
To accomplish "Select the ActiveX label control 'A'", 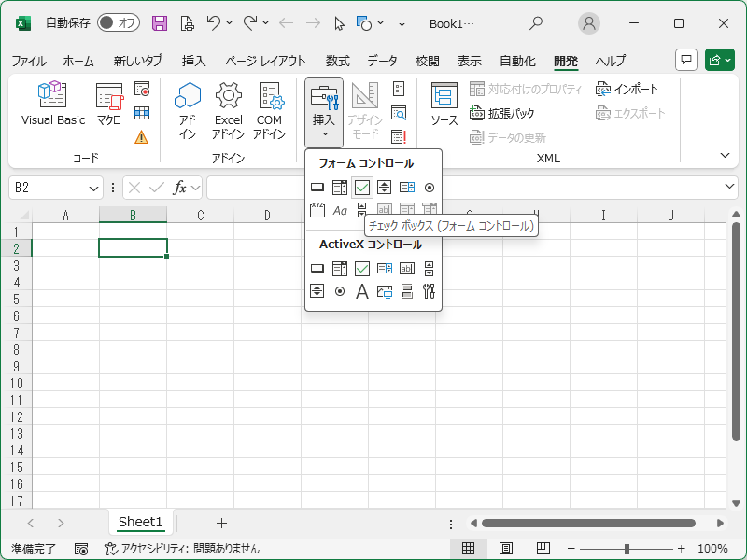I will point(362,291).
